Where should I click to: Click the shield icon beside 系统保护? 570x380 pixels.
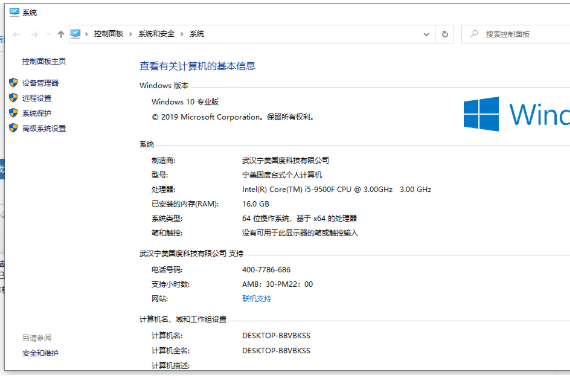click(13, 113)
